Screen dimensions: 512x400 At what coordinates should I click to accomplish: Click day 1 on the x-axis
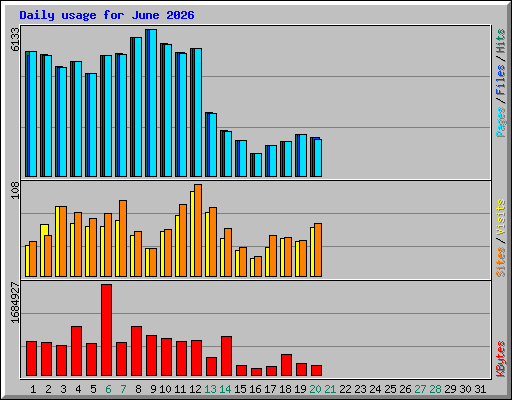33,389
